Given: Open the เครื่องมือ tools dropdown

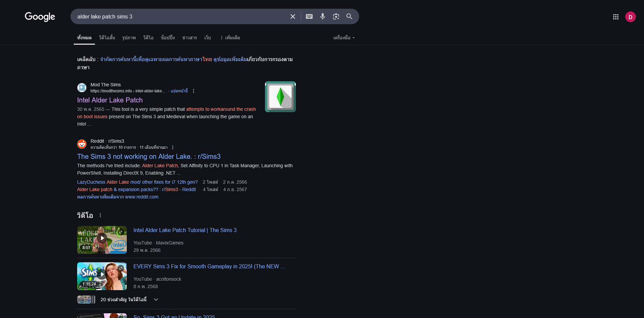Looking at the screenshot, I should (344, 38).
